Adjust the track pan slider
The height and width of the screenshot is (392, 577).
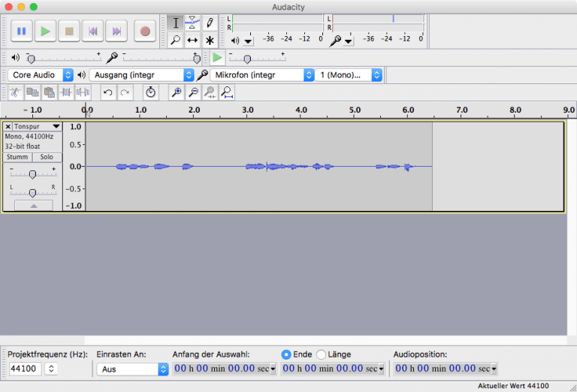click(x=32, y=192)
